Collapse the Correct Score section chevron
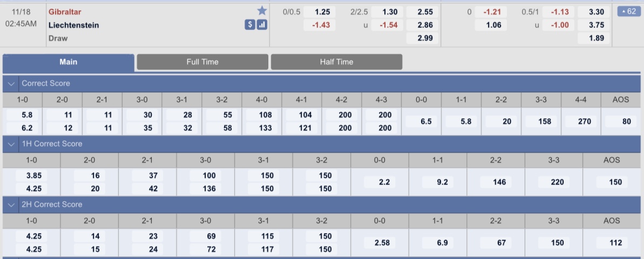 11,83
